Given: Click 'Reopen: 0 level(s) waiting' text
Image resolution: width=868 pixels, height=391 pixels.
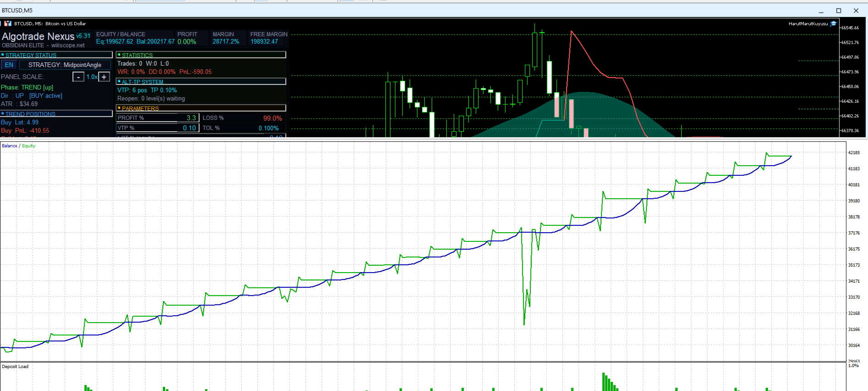Looking at the screenshot, I should (x=151, y=99).
